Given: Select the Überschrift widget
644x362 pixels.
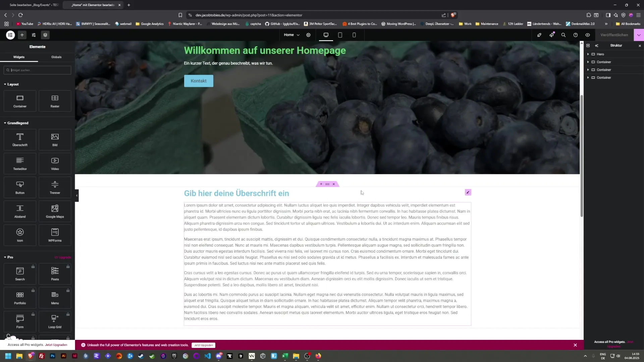Looking at the screenshot, I should pyautogui.click(x=19, y=139).
